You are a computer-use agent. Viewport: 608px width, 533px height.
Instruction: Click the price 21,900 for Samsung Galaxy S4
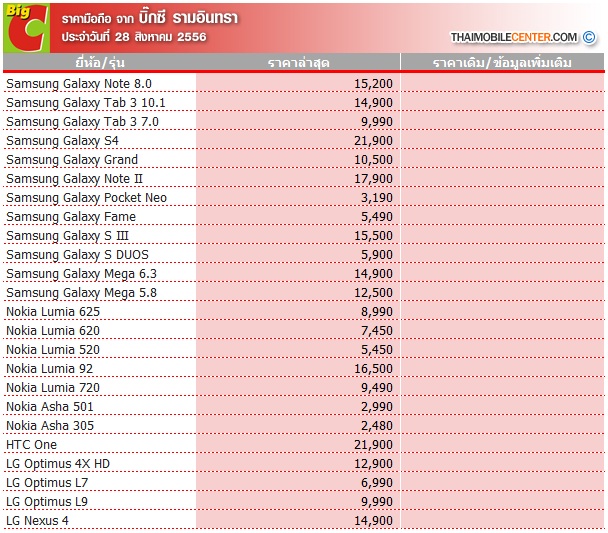point(373,141)
